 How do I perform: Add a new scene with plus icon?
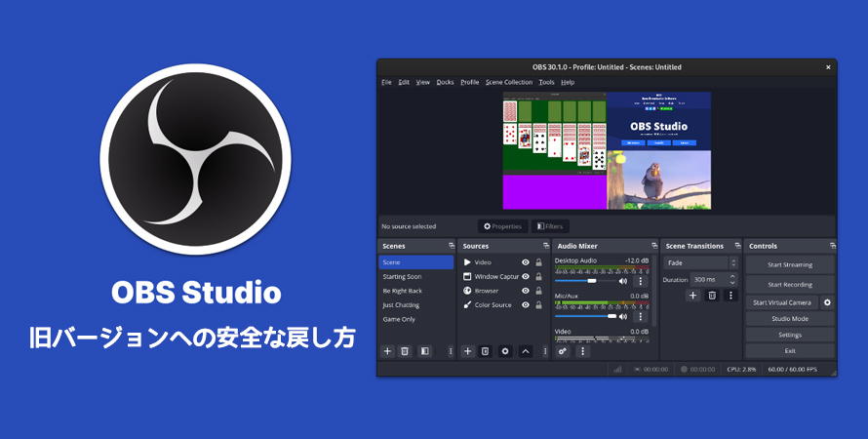tap(387, 351)
